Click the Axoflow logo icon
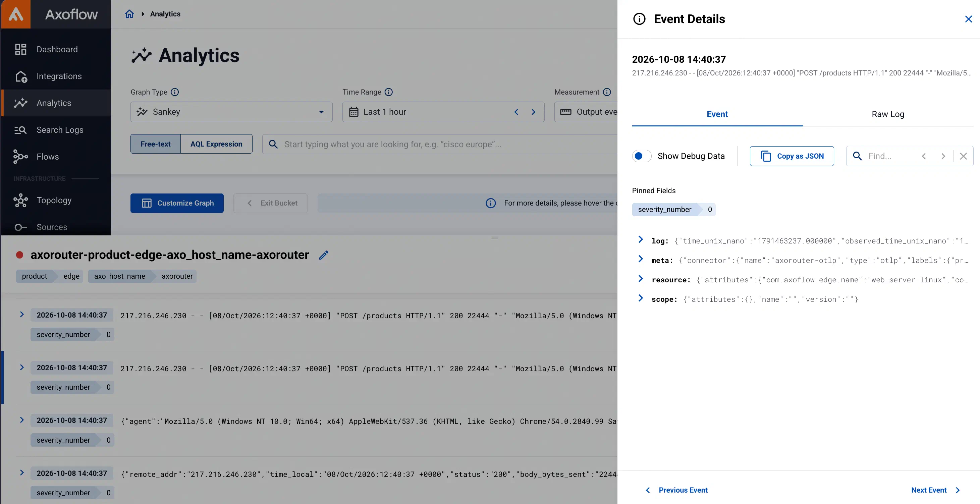This screenshot has height=504, width=980. click(x=16, y=14)
